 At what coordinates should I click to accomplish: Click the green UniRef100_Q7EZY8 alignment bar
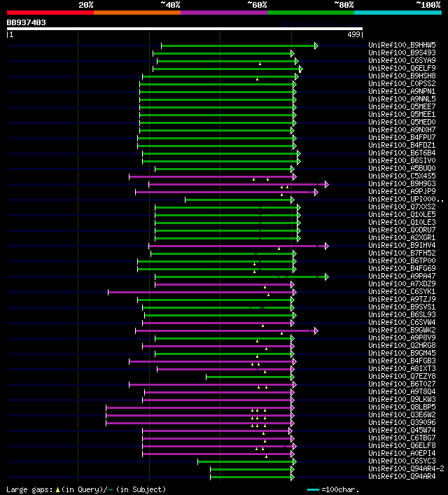(x=248, y=377)
